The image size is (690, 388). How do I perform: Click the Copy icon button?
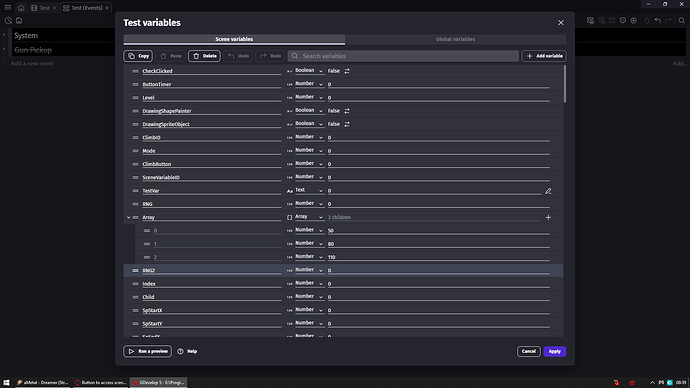coord(138,56)
